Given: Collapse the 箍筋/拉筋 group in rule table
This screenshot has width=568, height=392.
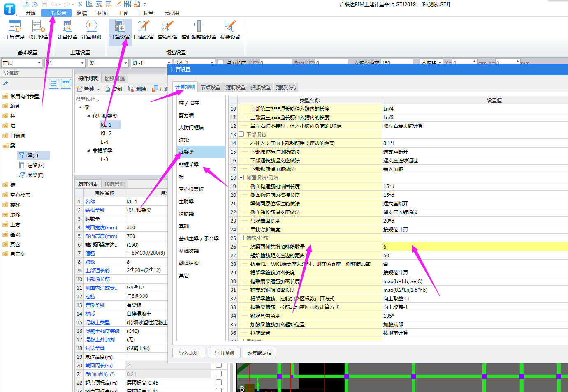Looking at the screenshot, I should (241, 238).
